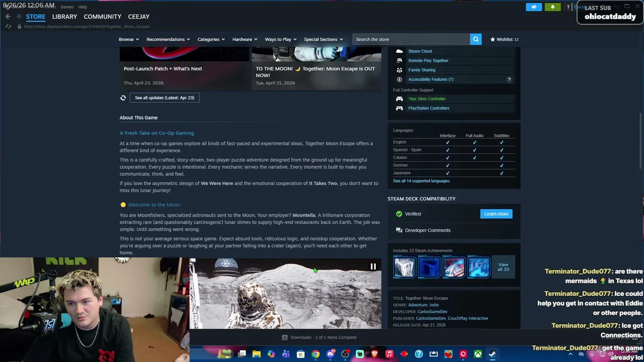Open the Apple Music taskbar icon
The height and width of the screenshot is (362, 644).
pyautogui.click(x=389, y=354)
